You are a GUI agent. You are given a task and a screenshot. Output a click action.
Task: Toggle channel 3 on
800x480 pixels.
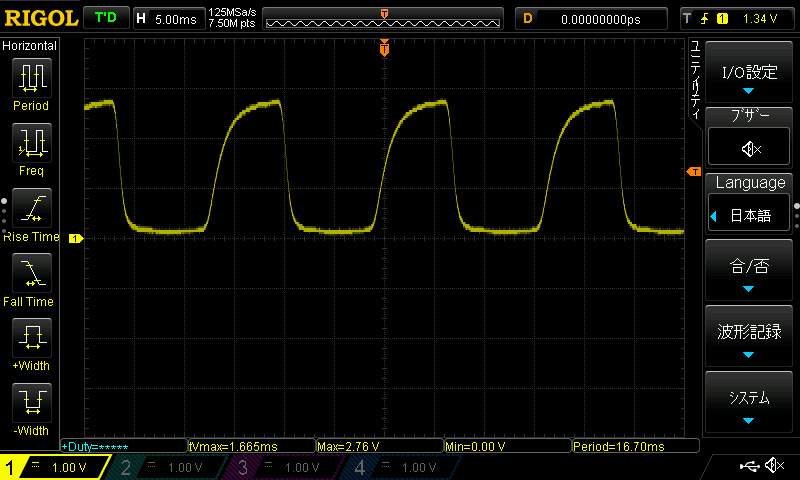click(x=282, y=467)
